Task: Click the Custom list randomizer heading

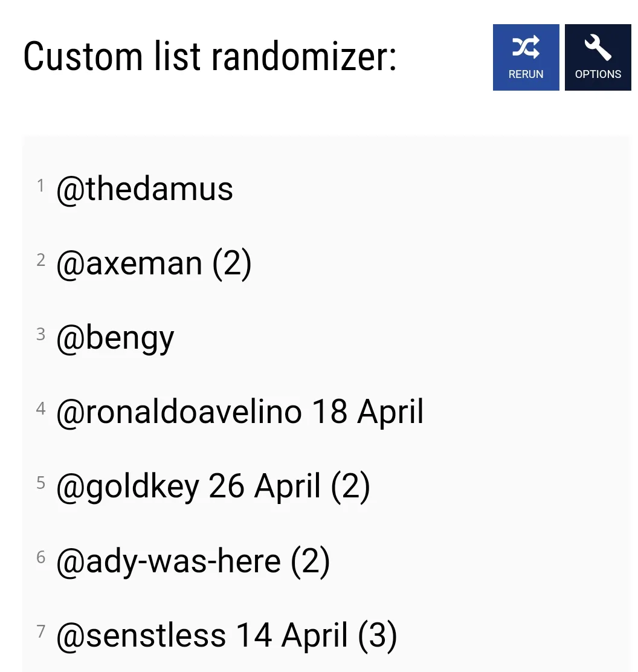Action: (211, 56)
